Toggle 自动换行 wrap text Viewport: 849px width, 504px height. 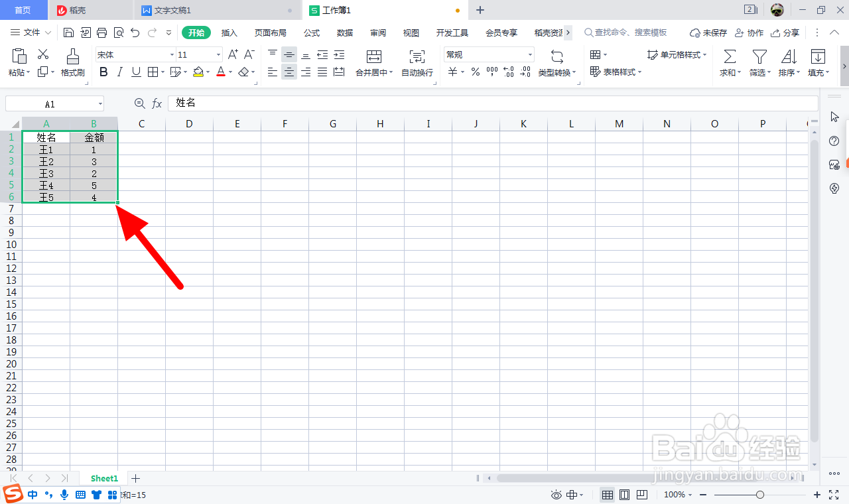point(417,63)
